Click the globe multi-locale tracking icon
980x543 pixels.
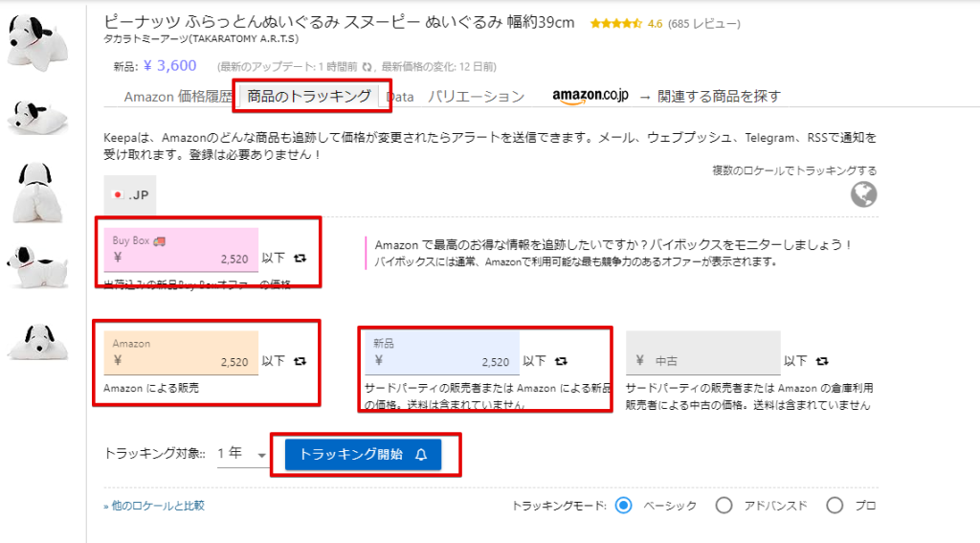[863, 194]
